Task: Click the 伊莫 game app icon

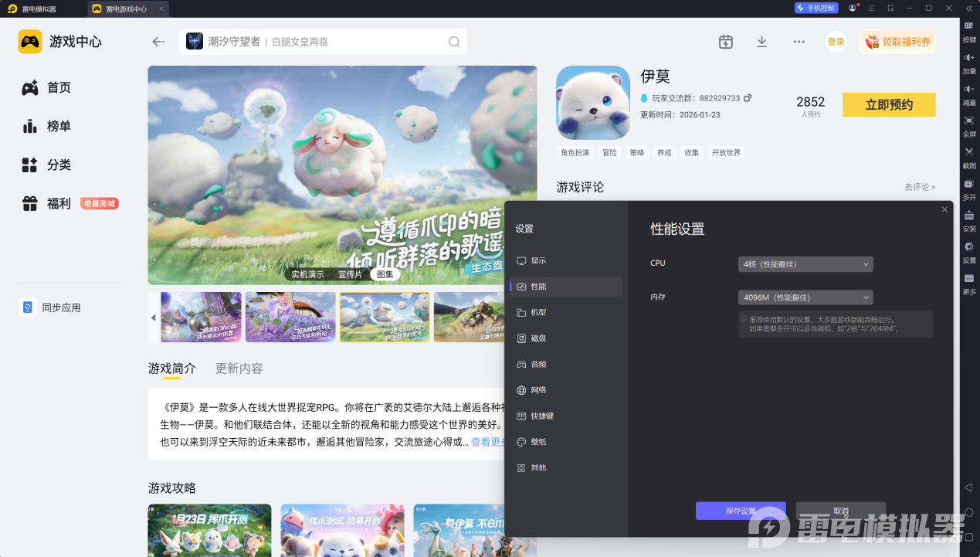Action: [593, 102]
